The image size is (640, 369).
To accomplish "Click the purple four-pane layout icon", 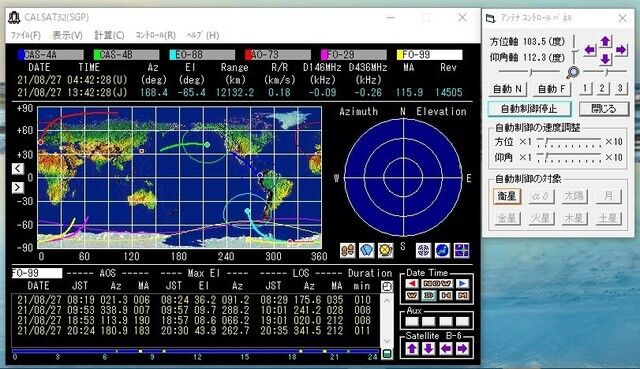I will coord(462,250).
